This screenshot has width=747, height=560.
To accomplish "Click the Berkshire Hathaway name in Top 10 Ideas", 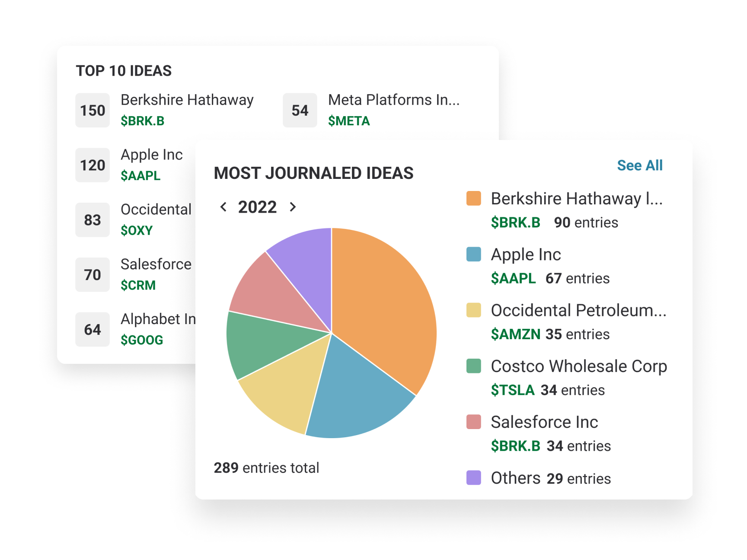I will pyautogui.click(x=187, y=100).
